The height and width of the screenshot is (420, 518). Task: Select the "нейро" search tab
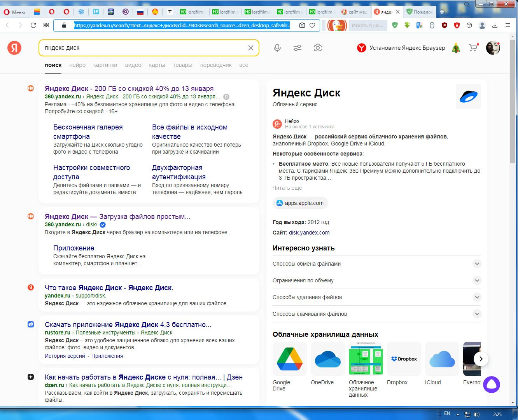(x=77, y=65)
